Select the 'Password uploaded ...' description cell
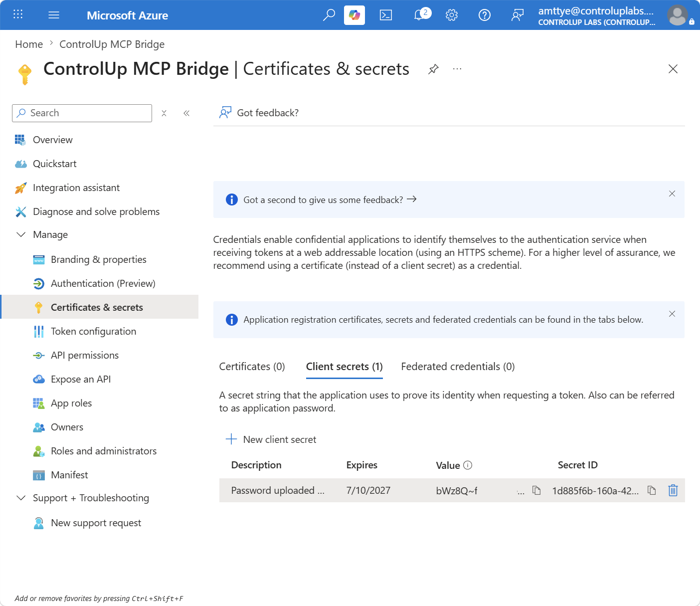Screen dimensions: 700x606 (x=278, y=490)
